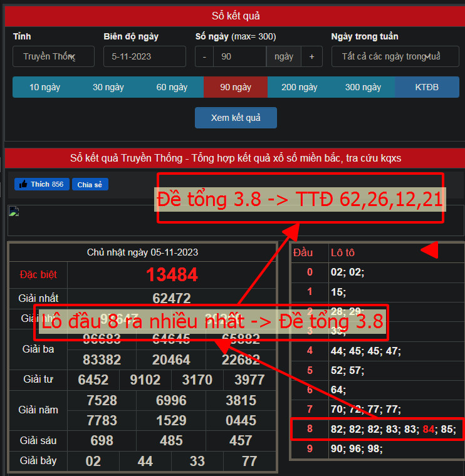Decrease the day count with minus button
Image resolution: width=465 pixels, height=476 pixels.
click(204, 56)
